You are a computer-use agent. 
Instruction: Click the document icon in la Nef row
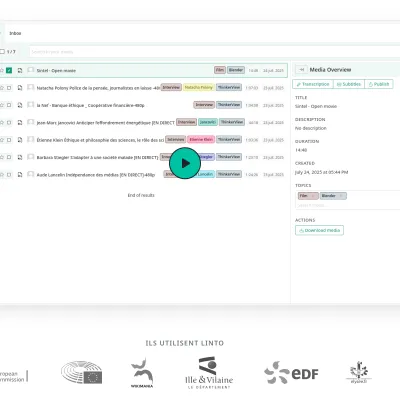point(20,105)
